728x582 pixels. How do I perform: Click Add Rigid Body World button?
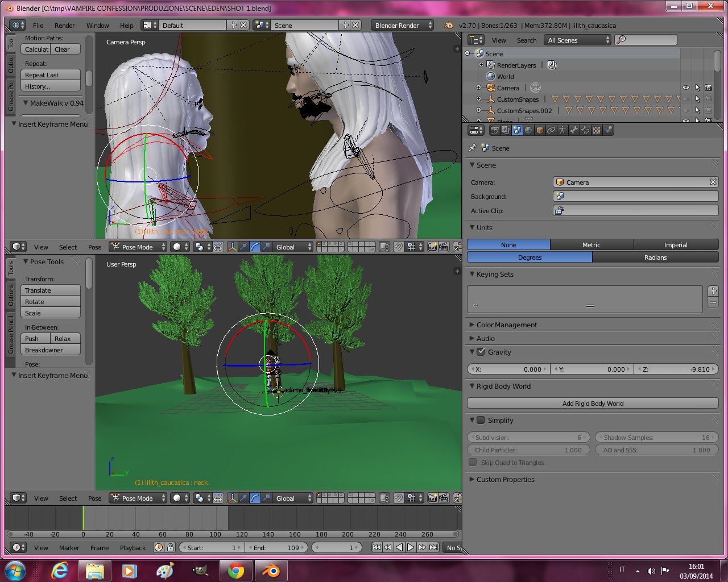point(593,403)
